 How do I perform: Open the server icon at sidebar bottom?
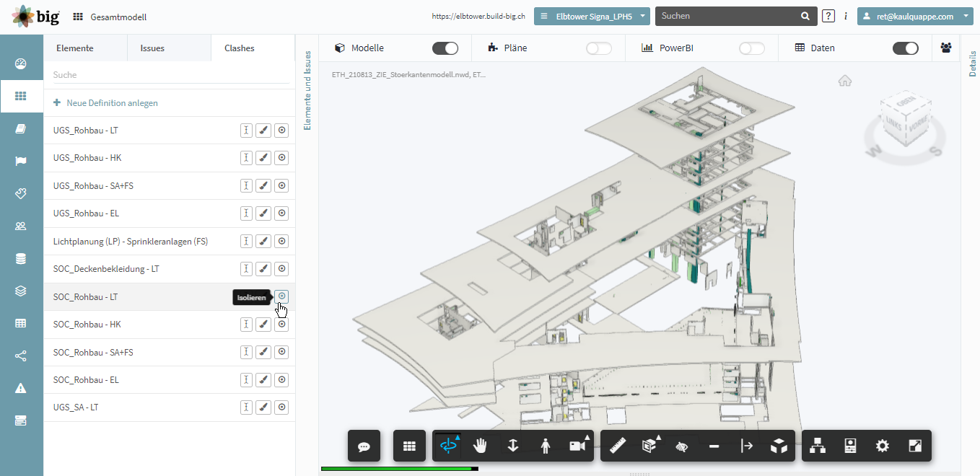pyautogui.click(x=21, y=420)
